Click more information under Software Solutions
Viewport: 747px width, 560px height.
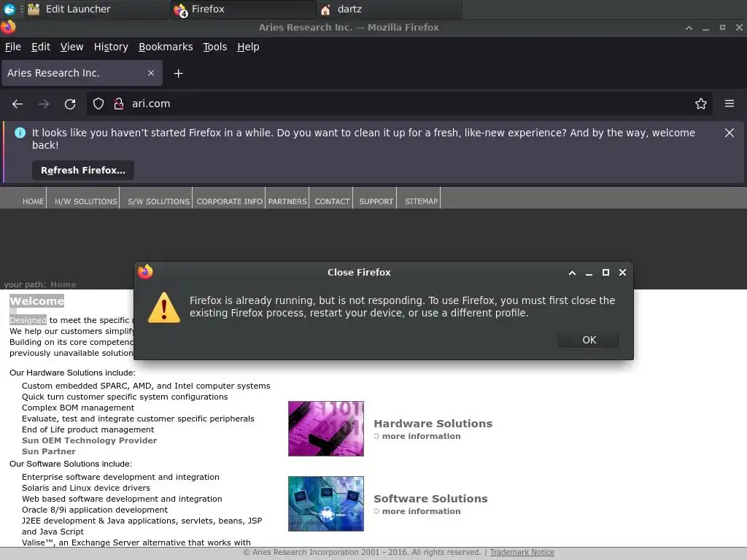[421, 511]
